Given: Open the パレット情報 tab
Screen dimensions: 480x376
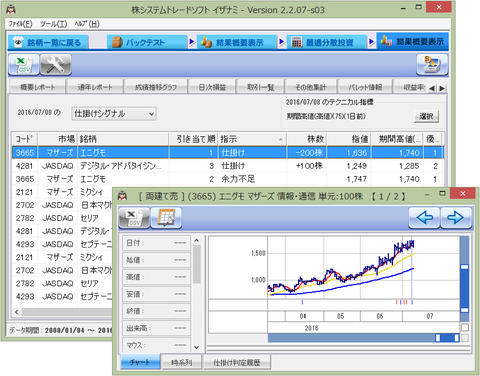Looking at the screenshot, I should (x=365, y=87).
